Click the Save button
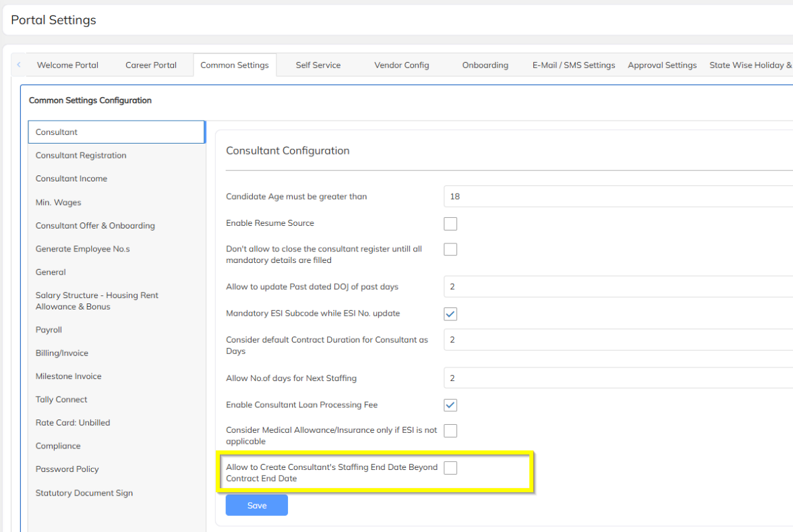Screen dimensions: 793x532 256,505
